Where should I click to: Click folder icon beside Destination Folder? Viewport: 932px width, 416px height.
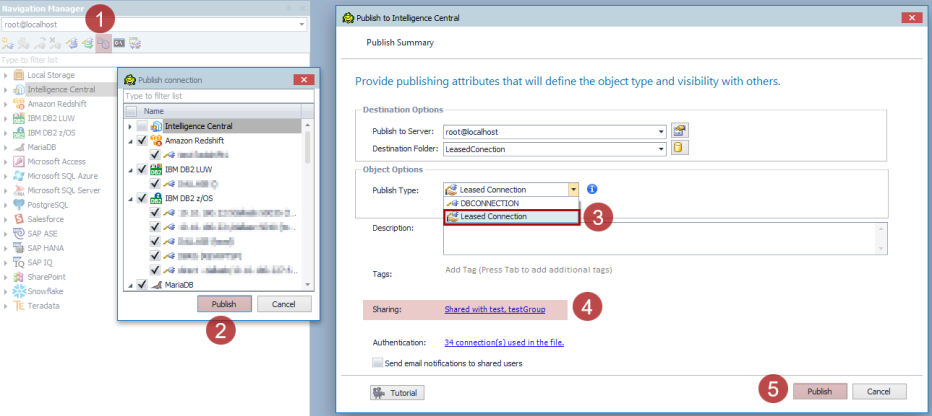click(x=680, y=148)
